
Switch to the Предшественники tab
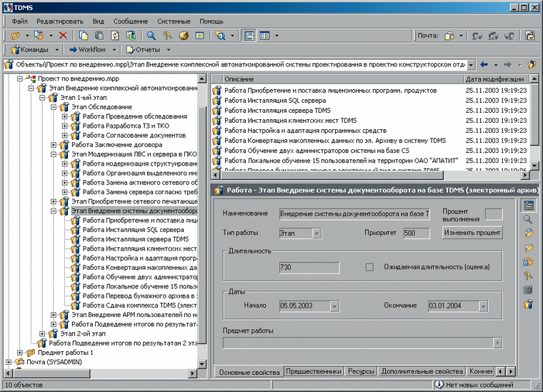314,371
